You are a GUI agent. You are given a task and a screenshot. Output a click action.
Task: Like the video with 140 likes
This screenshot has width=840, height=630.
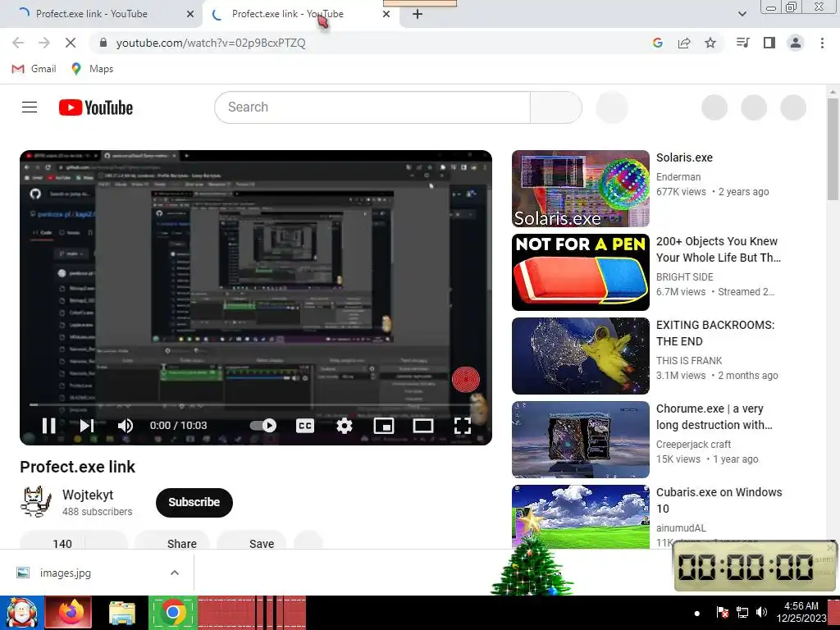click(52, 541)
